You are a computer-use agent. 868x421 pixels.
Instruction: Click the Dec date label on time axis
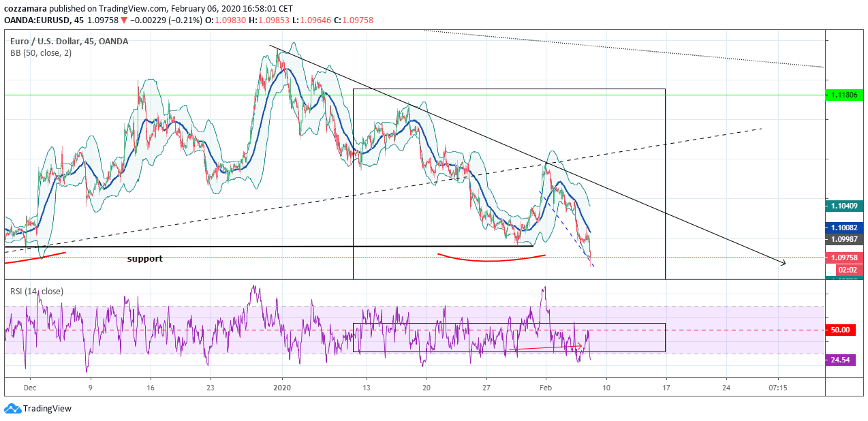point(29,387)
